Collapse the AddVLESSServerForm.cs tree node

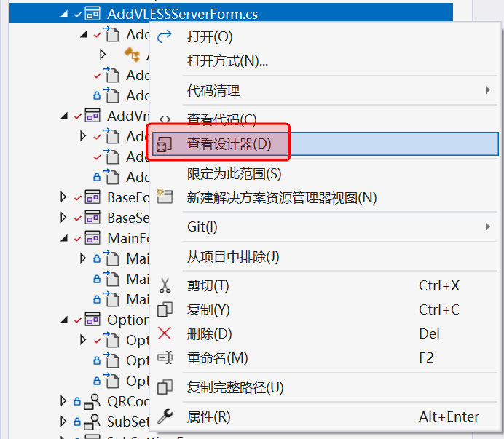click(66, 14)
